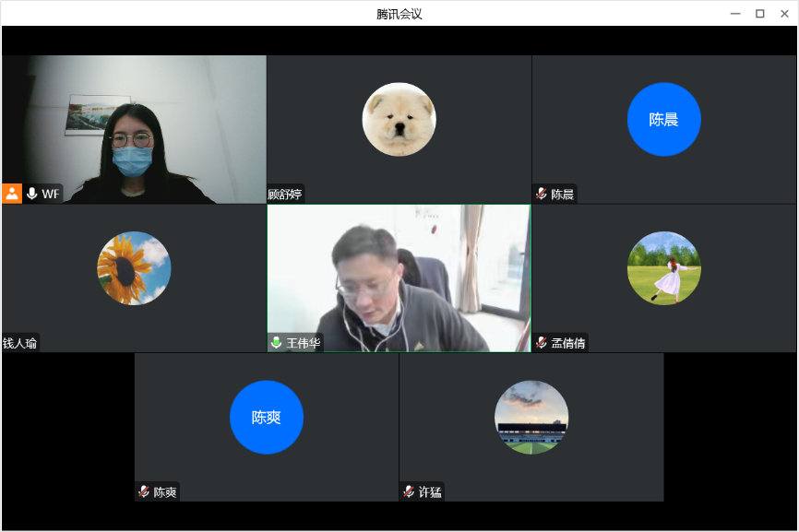Click the muted microphone icon beside 陈晨

542,194
